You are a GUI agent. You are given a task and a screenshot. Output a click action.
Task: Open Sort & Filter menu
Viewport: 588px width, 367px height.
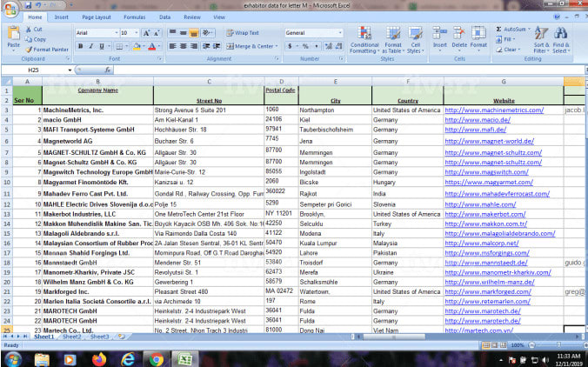541,40
